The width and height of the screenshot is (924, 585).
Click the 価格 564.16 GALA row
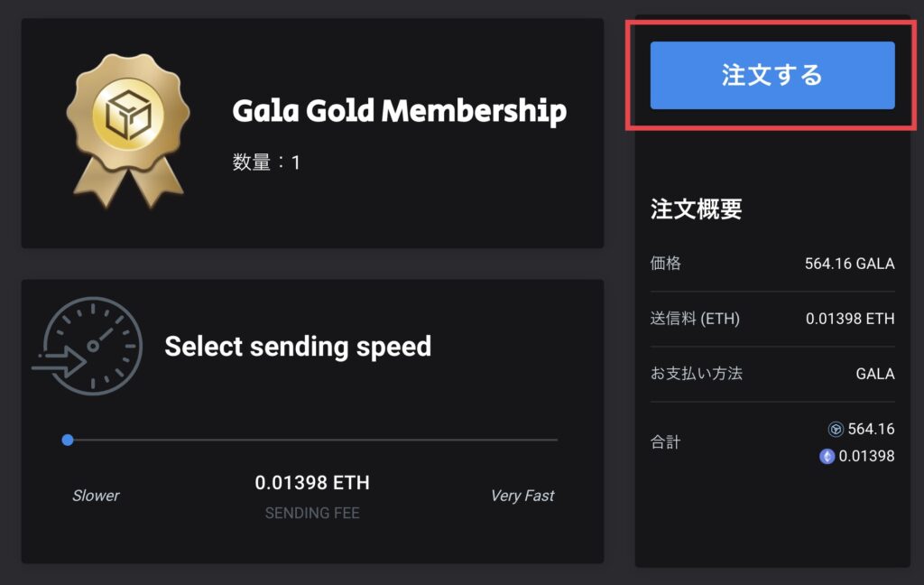(772, 264)
